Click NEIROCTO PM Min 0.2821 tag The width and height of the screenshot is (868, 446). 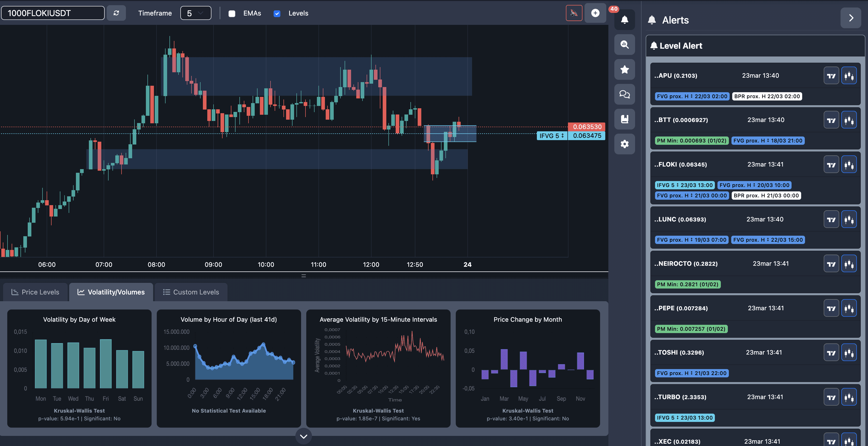pyautogui.click(x=687, y=284)
